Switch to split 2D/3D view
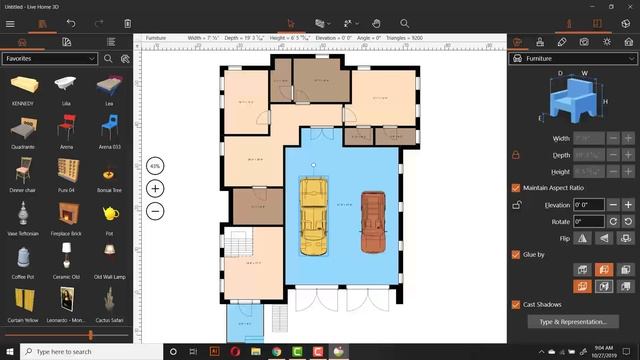Viewport: 640px width, 360px height. [597, 24]
